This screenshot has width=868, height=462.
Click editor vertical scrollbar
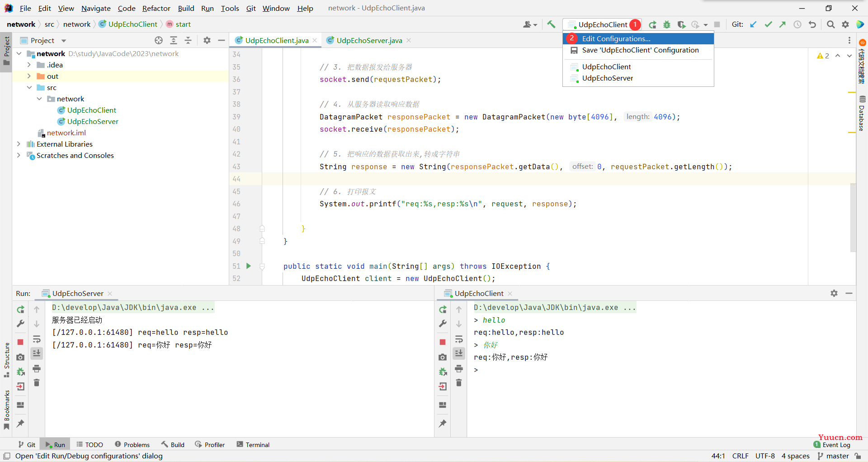853,217
